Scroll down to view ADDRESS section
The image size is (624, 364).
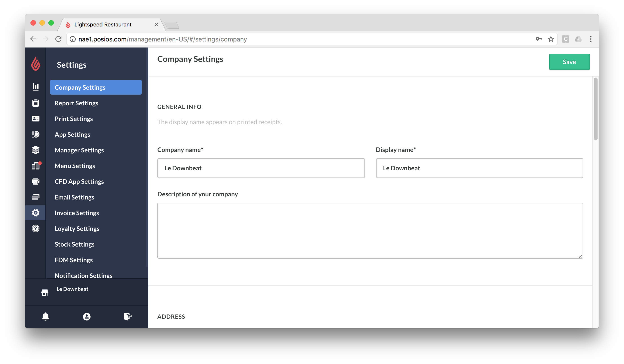click(171, 316)
